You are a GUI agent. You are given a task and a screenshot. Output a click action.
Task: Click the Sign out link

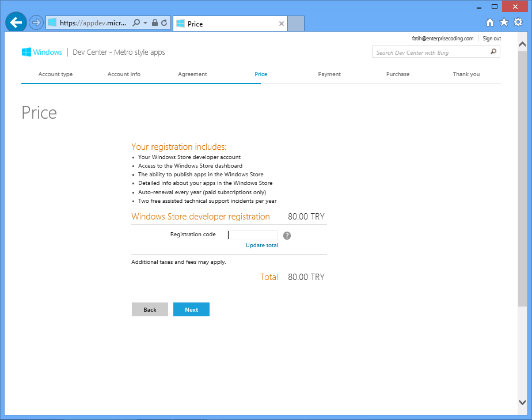pyautogui.click(x=492, y=39)
